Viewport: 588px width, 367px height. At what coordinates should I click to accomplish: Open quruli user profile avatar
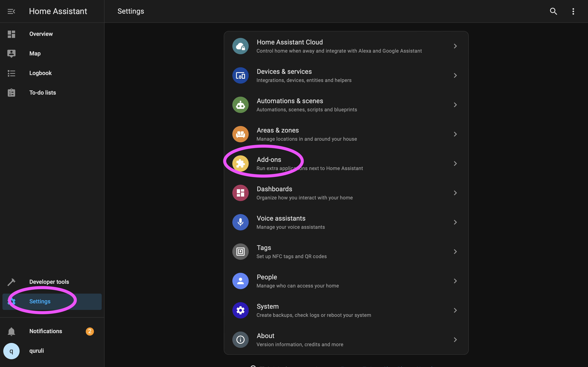click(x=11, y=351)
